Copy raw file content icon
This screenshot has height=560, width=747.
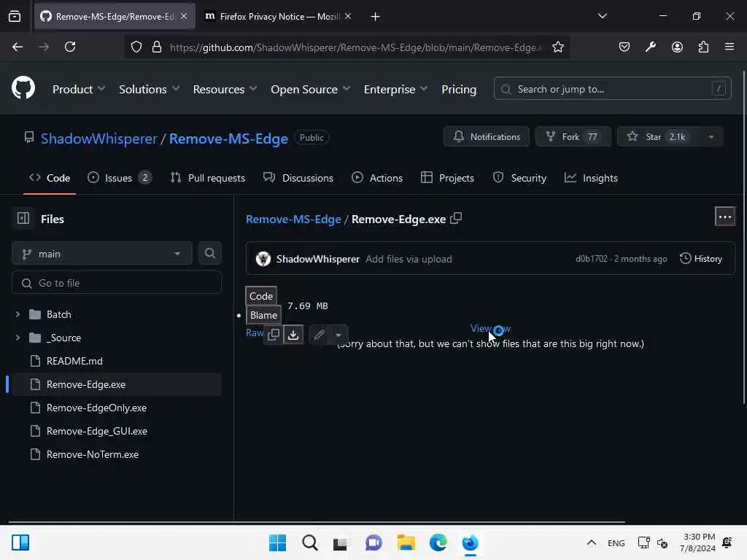(x=274, y=335)
